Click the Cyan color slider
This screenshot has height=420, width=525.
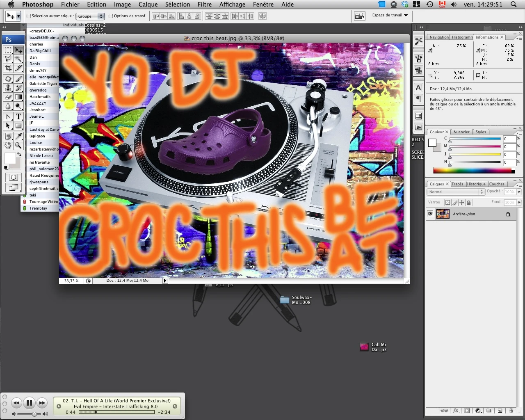(475, 139)
